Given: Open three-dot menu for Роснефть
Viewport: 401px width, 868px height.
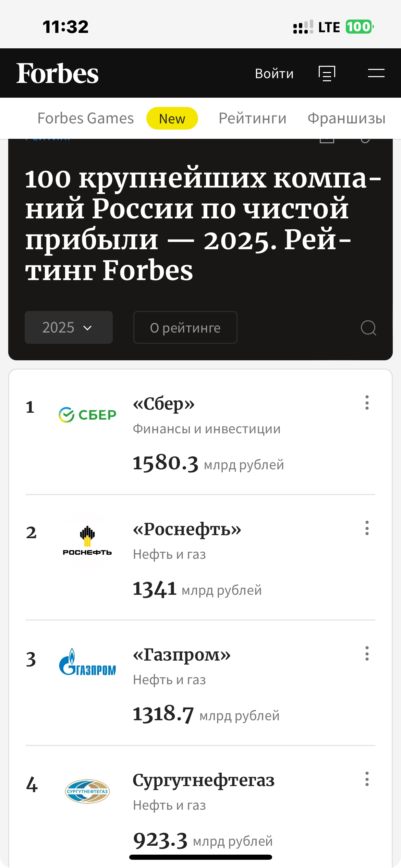Looking at the screenshot, I should 367,528.
